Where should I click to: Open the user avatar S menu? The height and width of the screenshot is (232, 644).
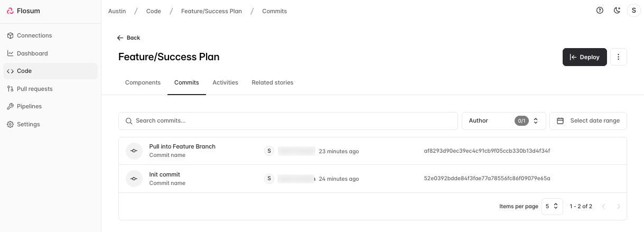[x=633, y=11]
